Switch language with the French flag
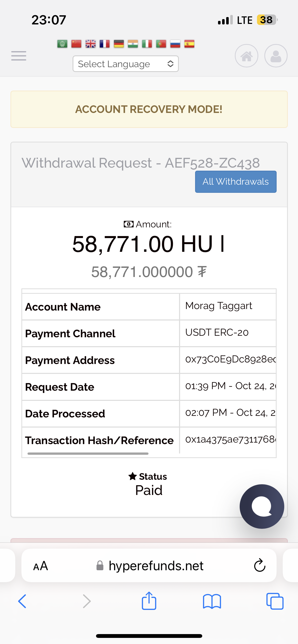 point(105,44)
